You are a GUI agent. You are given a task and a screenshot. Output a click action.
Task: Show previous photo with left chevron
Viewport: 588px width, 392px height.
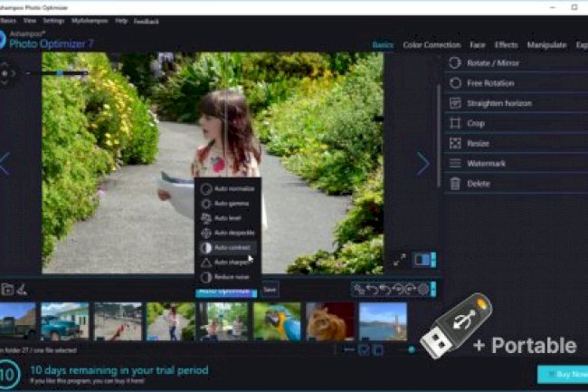[x=5, y=164]
